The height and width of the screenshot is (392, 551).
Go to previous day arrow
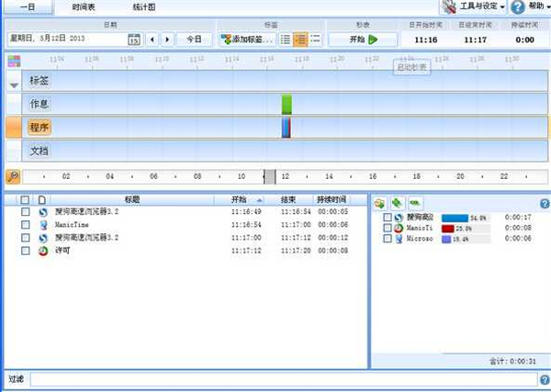coord(152,39)
